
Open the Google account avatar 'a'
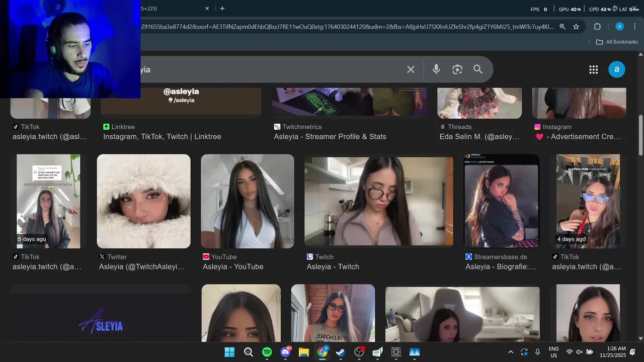(617, 69)
